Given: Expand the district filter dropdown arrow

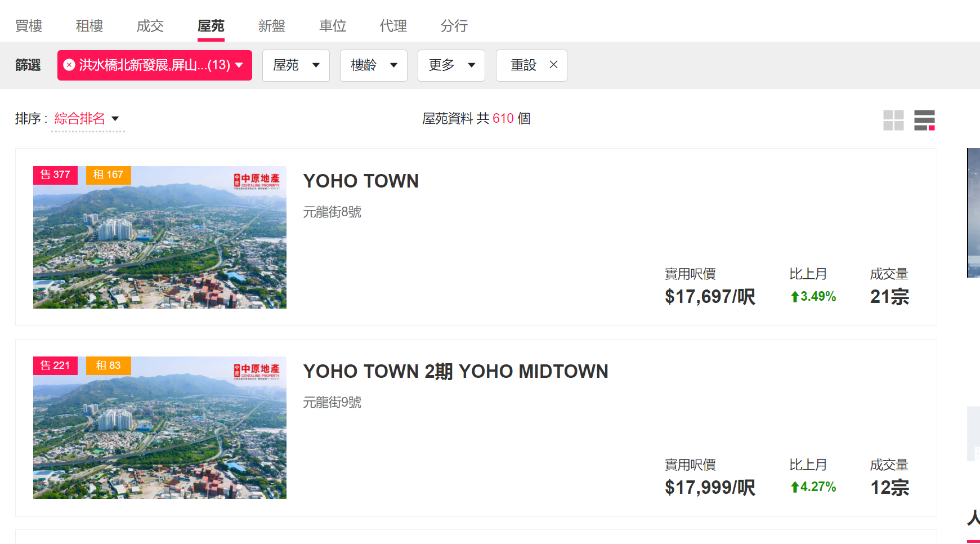Looking at the screenshot, I should 239,65.
